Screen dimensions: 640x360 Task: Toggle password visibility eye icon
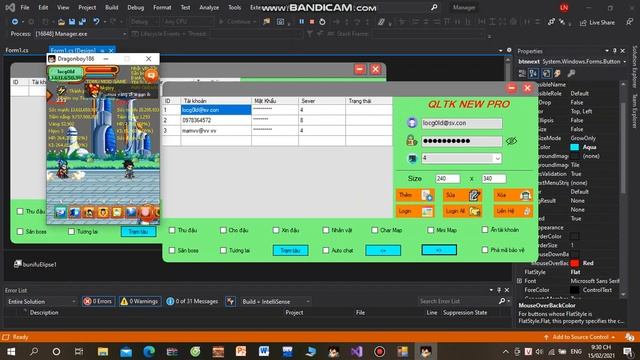pyautogui.click(x=511, y=141)
